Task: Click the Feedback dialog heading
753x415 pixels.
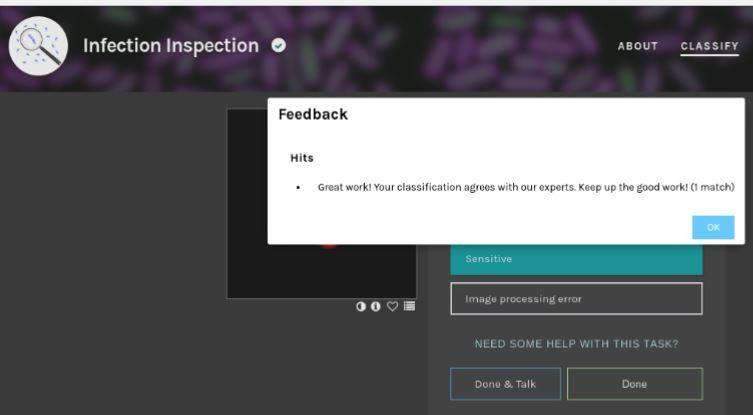Action: click(x=313, y=114)
